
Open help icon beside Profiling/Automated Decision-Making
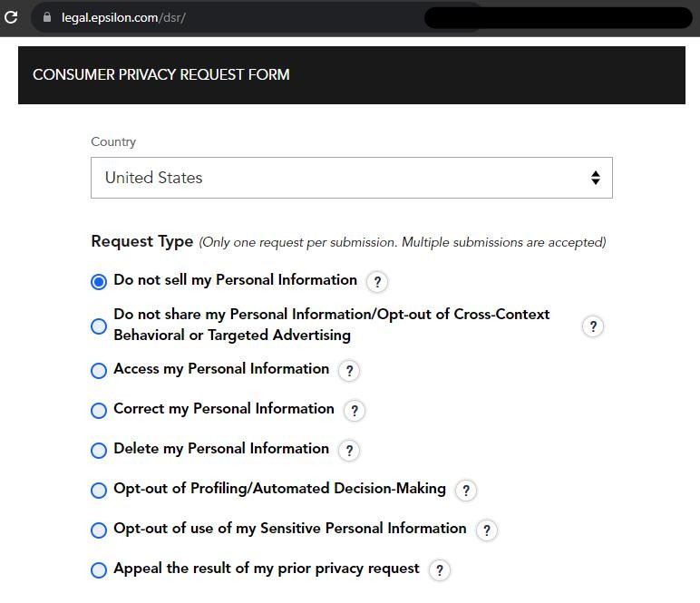466,490
